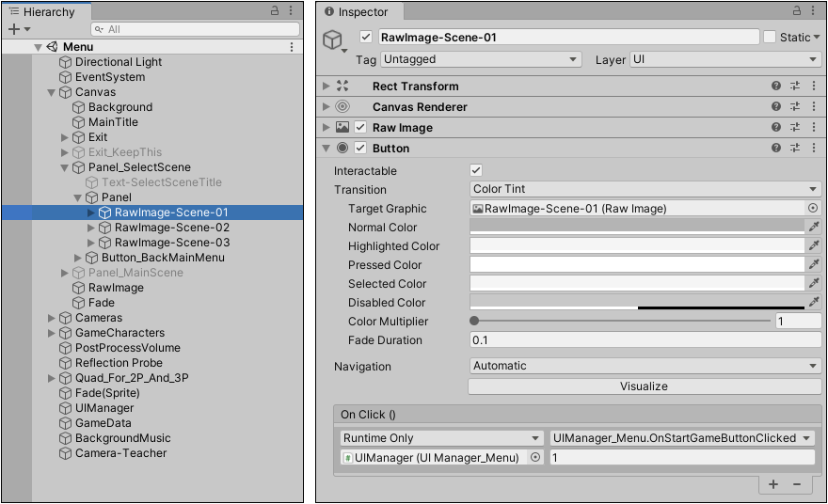Click minus icon to remove On Click event
Viewport: 828px width, 504px height.
(x=797, y=483)
